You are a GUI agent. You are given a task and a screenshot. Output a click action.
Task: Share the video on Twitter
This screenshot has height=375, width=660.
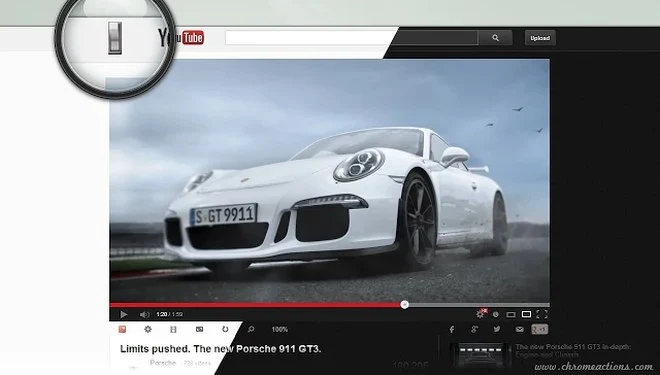tap(497, 329)
